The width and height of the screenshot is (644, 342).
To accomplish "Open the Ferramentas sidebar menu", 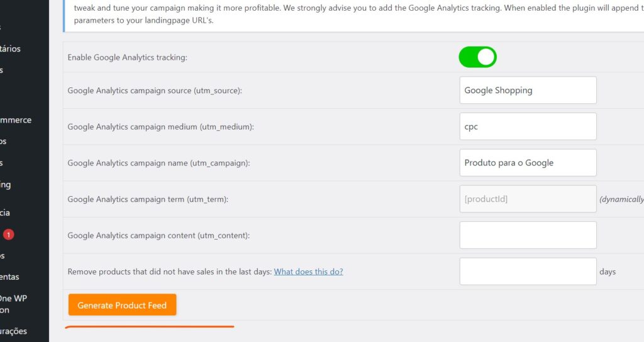I will coord(9,277).
